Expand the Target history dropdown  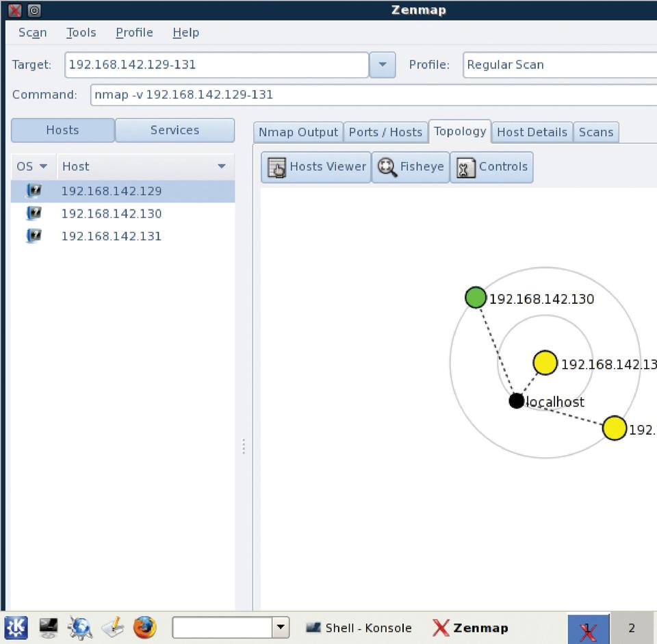point(383,65)
